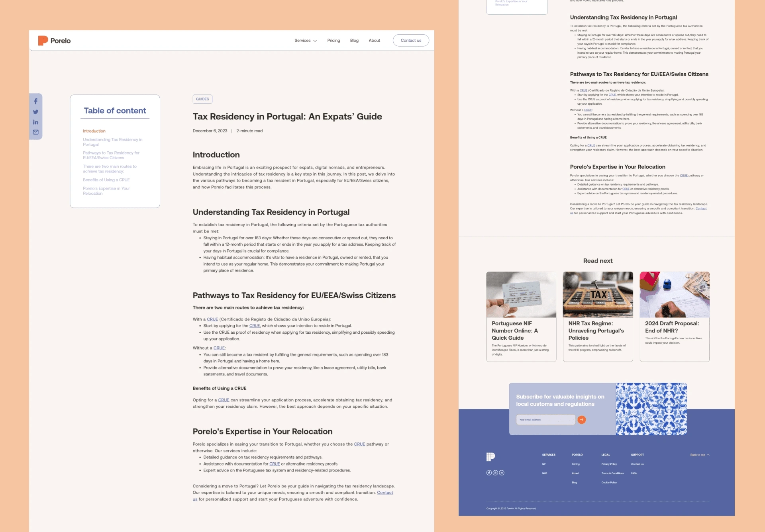Share article on LinkedIn from the sidebar
The image size is (765, 532).
35,122
